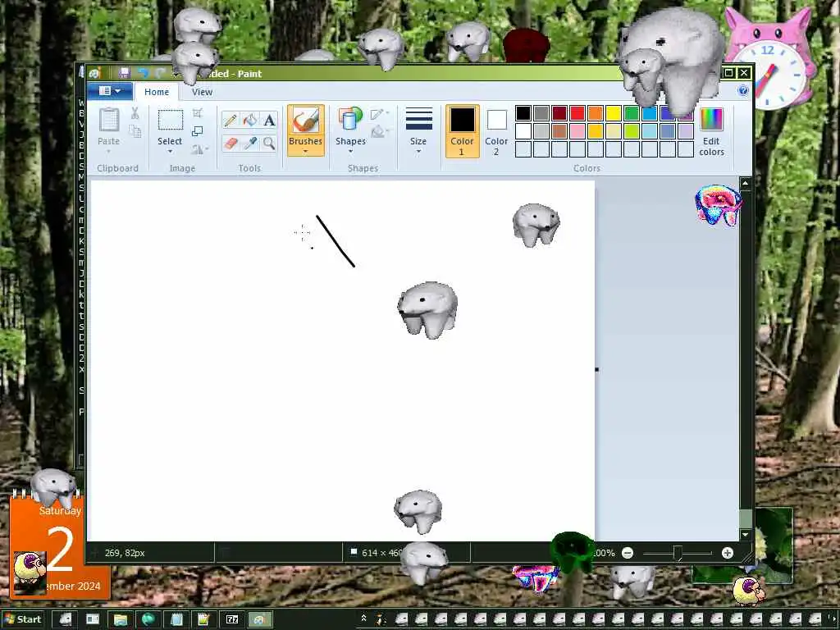Click the Edit colors rainbow icon
This screenshot has width=840, height=630.
coord(711,120)
